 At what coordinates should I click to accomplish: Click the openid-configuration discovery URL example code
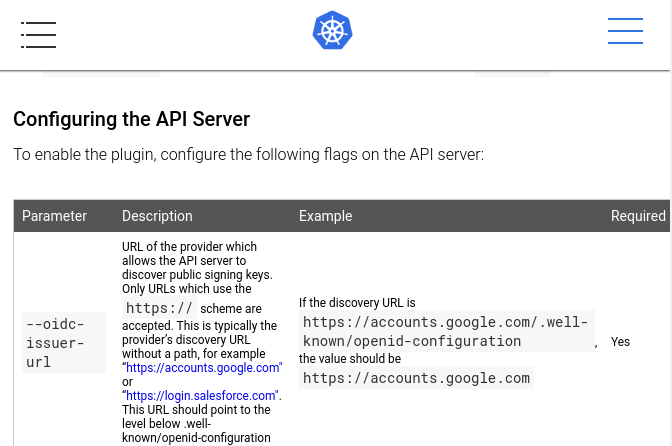pyautogui.click(x=446, y=331)
